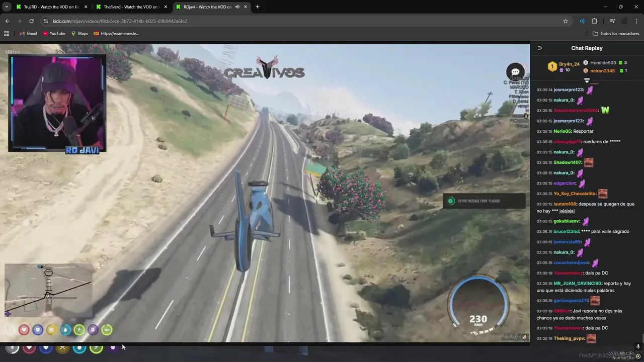644x362 pixels.
Task: Expand the gift leaderboard arrow
Action: 587,80
